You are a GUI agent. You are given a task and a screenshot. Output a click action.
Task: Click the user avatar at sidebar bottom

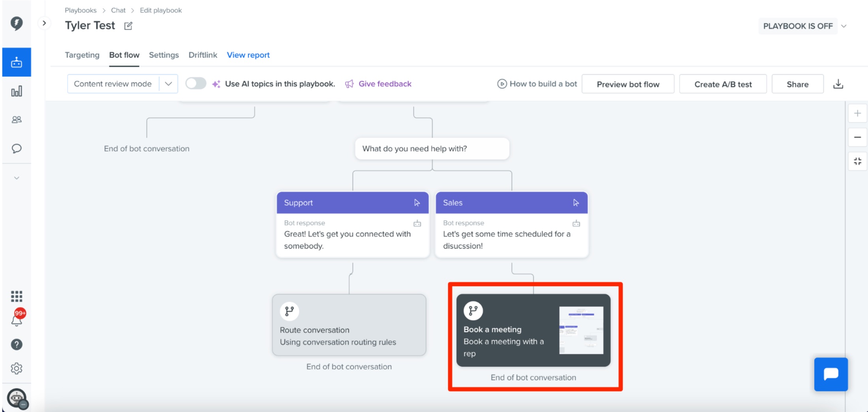point(17,399)
